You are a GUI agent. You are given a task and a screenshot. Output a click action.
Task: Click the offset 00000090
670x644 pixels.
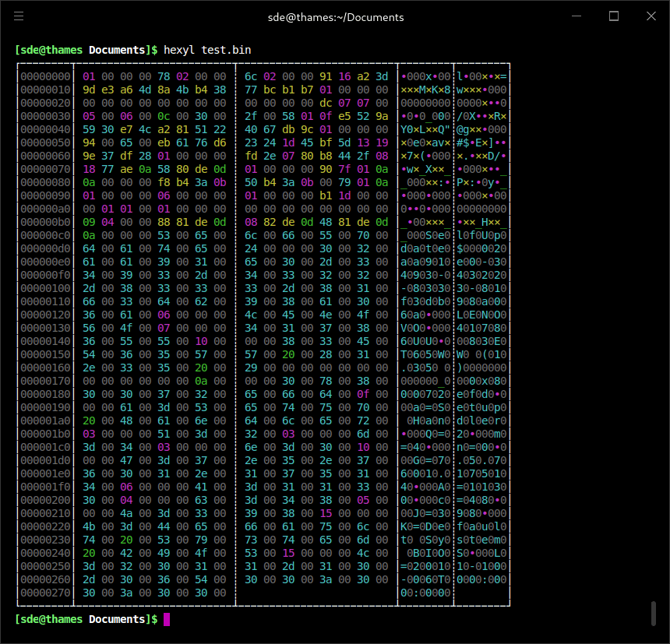pos(45,195)
